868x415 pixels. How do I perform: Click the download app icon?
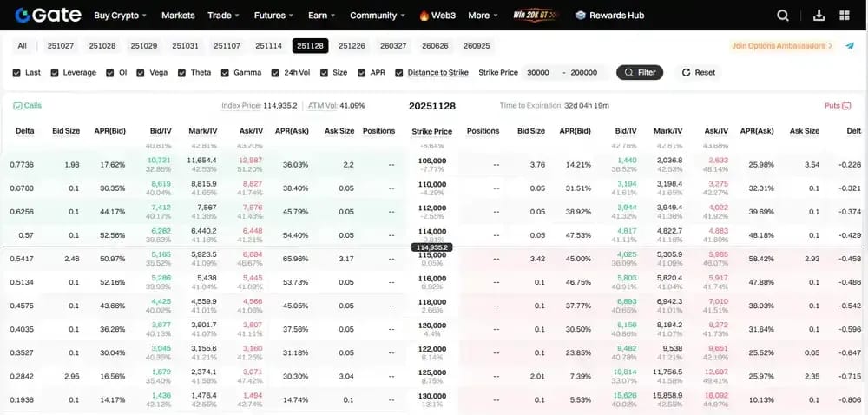pyautogui.click(x=819, y=16)
